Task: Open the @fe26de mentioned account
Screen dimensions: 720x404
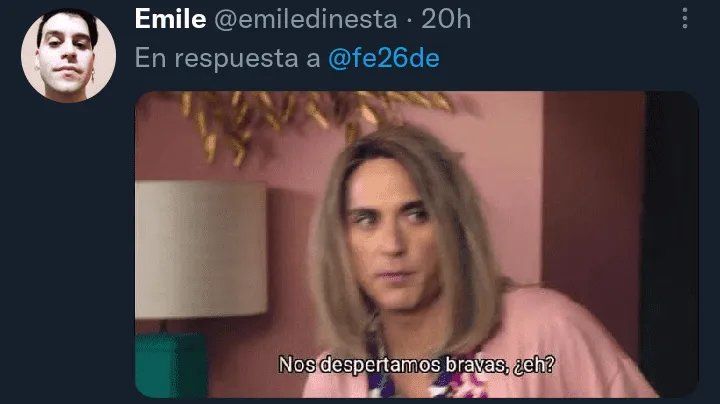Action: click(384, 58)
